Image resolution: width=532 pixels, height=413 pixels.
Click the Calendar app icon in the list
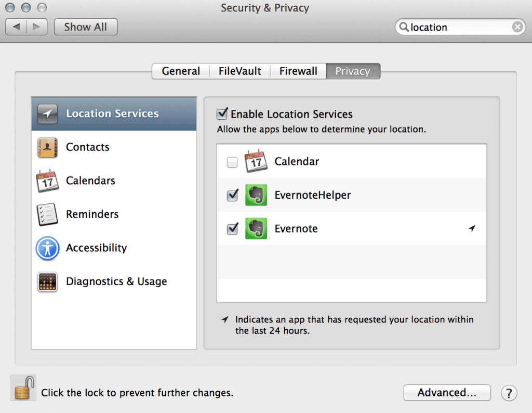[x=256, y=162]
